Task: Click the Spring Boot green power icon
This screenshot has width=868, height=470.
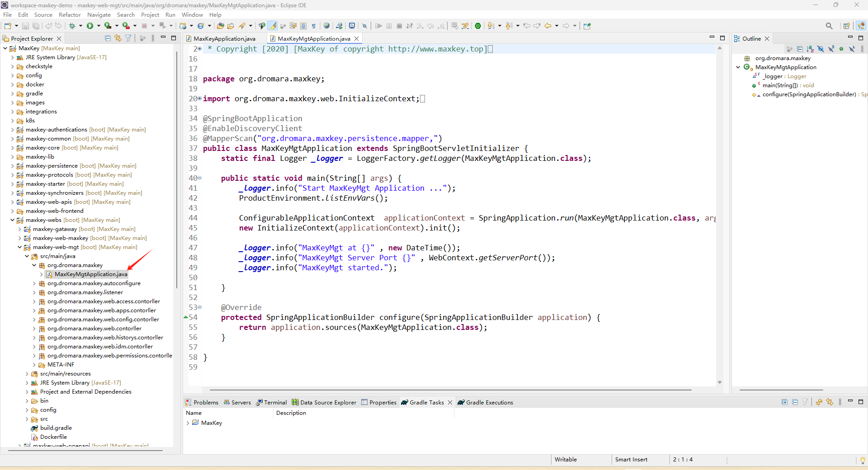Action: point(478,26)
